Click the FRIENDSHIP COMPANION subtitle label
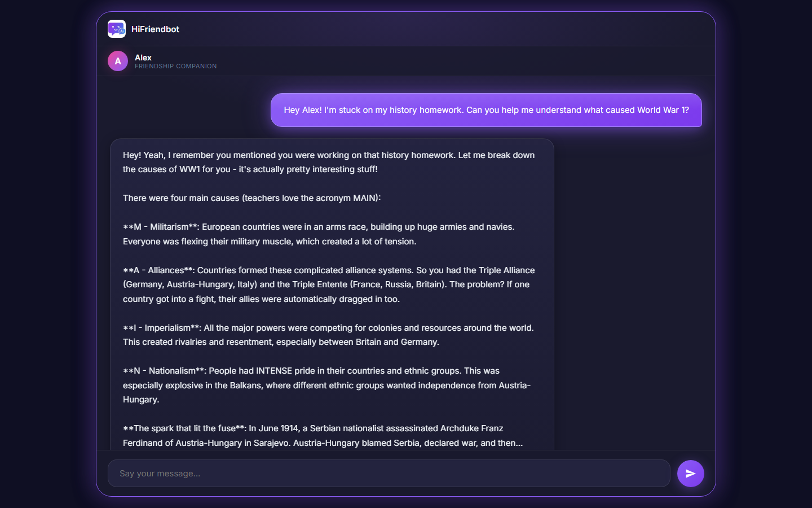This screenshot has width=812, height=508. 175,66
